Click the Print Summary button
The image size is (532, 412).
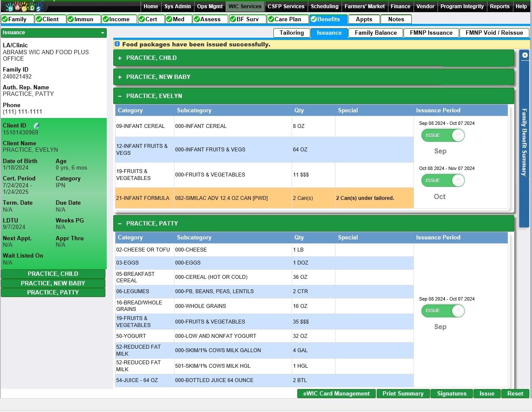[403, 394]
